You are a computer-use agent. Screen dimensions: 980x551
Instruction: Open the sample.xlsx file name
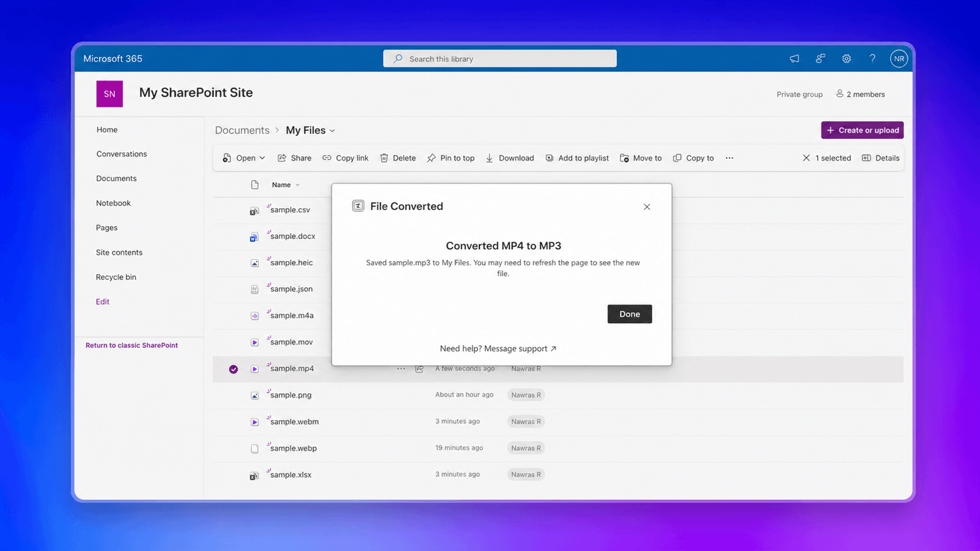click(291, 475)
